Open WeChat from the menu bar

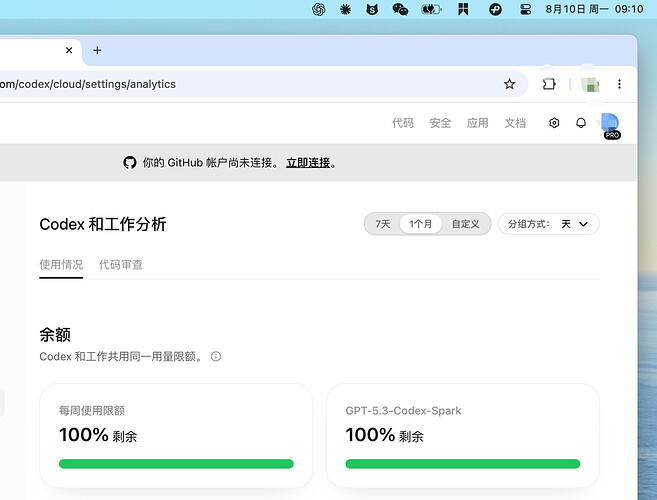[x=400, y=9]
